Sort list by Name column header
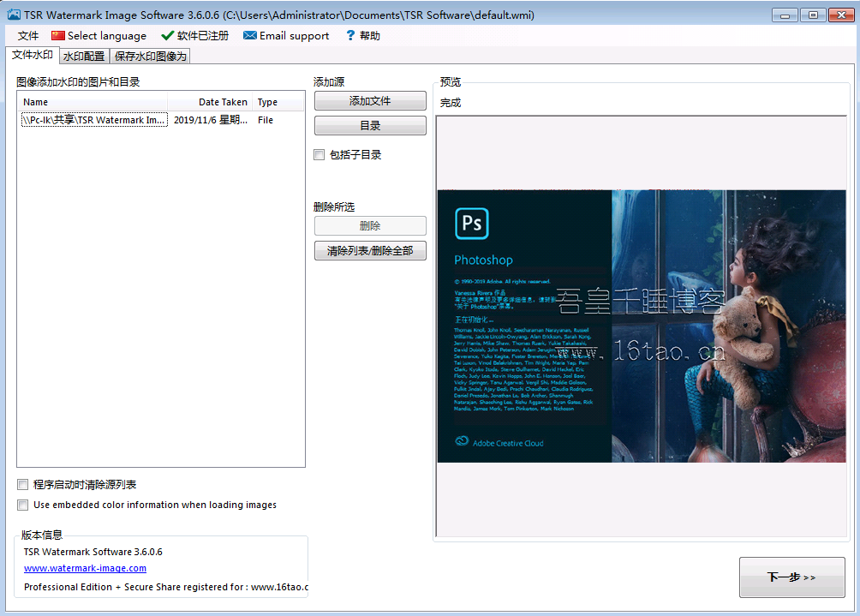This screenshot has height=616, width=860. coord(94,102)
